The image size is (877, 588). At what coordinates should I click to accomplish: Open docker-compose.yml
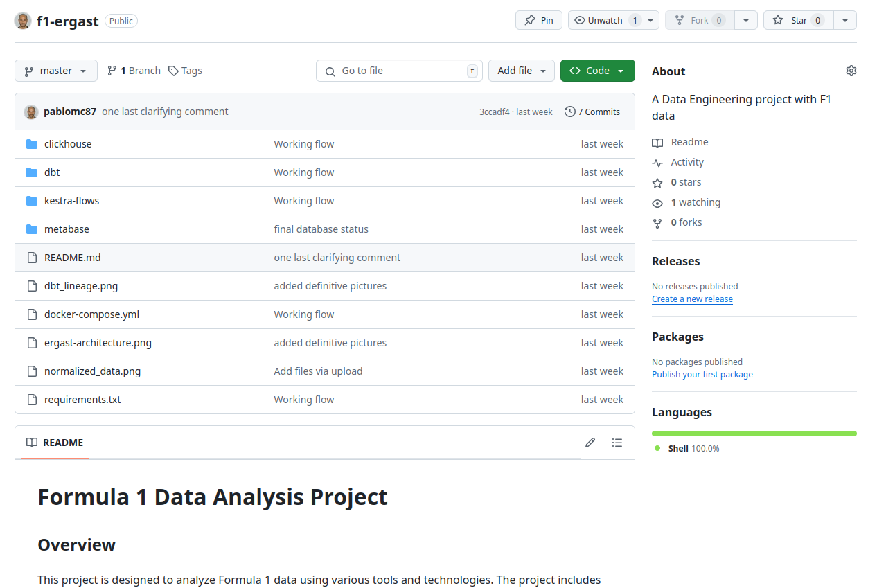click(92, 314)
